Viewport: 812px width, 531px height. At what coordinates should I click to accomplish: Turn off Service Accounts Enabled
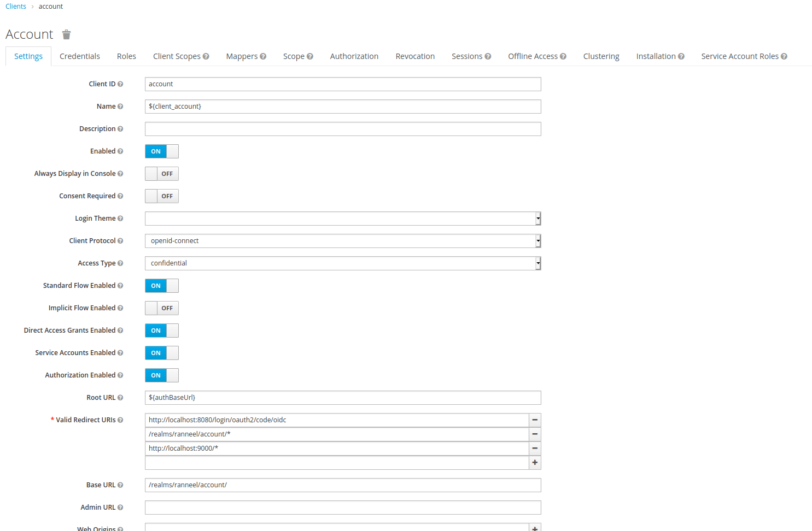pyautogui.click(x=161, y=352)
